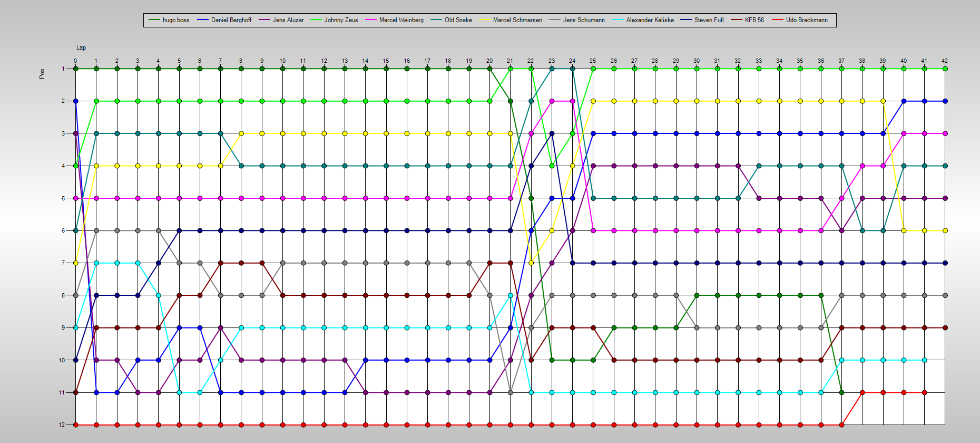Select lap number 21 on the axis
The width and height of the screenshot is (980, 443).
510,61
